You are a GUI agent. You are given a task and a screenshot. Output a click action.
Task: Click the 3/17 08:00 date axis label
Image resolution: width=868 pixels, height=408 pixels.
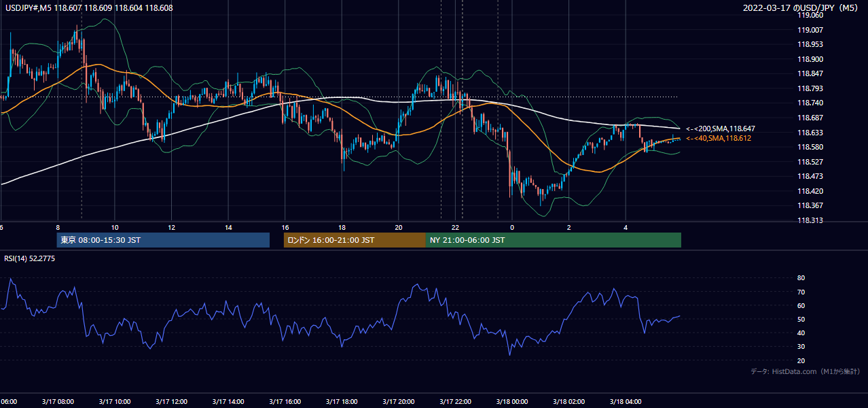click(x=58, y=401)
